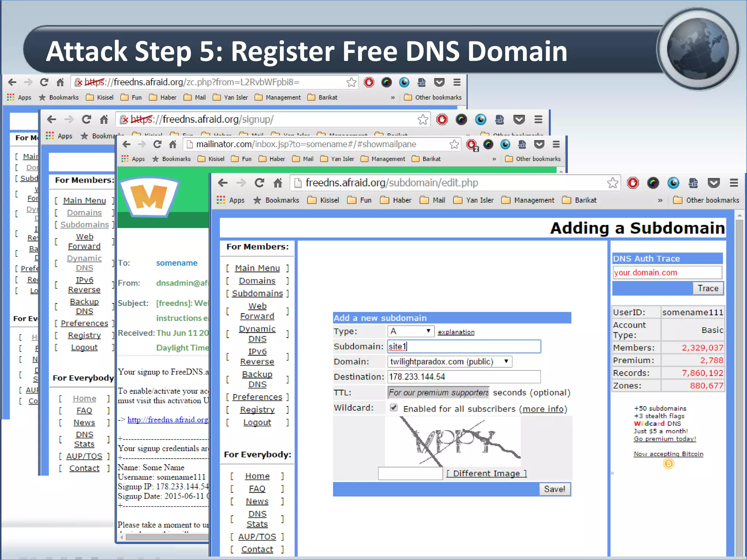Click the Save! button
The height and width of the screenshot is (560, 747).
tap(554, 489)
